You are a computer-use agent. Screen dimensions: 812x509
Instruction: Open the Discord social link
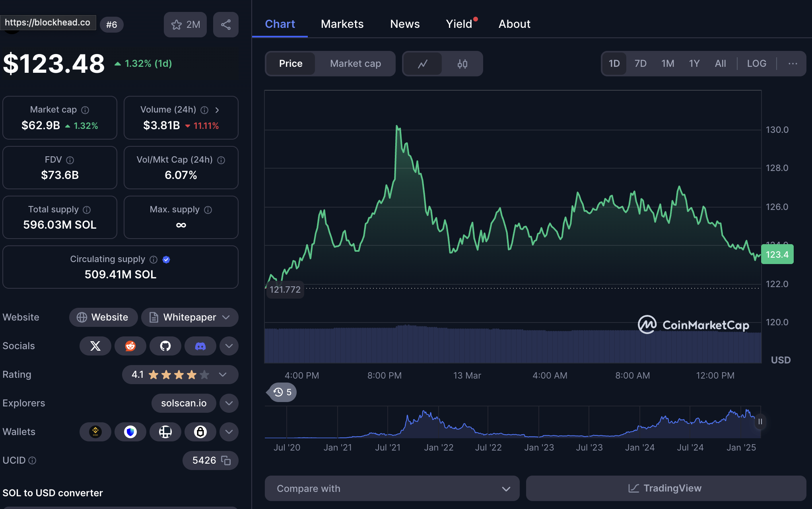pos(200,346)
